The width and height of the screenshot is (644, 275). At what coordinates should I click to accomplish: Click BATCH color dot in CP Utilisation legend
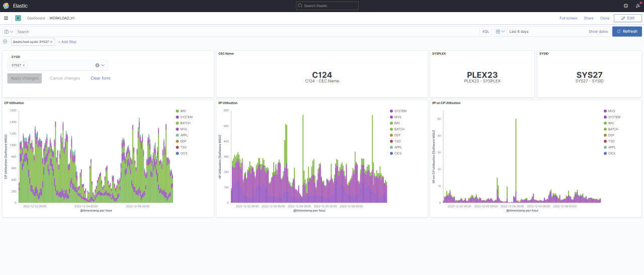177,123
